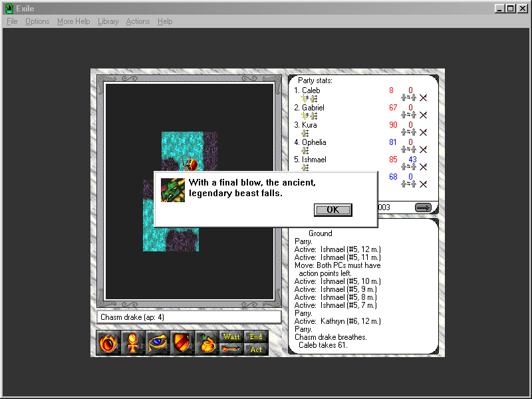Click the figure-with-arrows status icon under Ophelia
Viewport: 532px width, 399px height.
(305, 150)
